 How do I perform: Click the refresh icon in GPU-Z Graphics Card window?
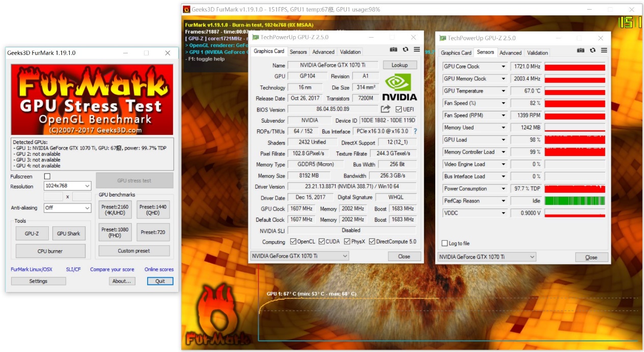tap(405, 49)
